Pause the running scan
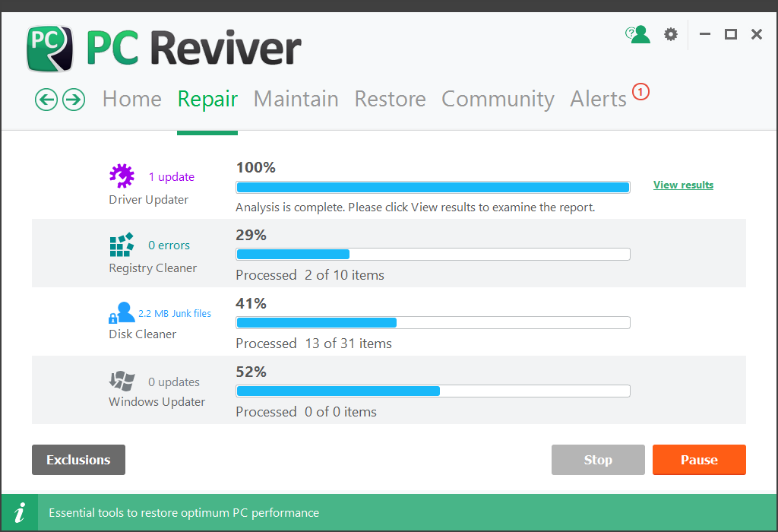The image size is (778, 532). 699,460
